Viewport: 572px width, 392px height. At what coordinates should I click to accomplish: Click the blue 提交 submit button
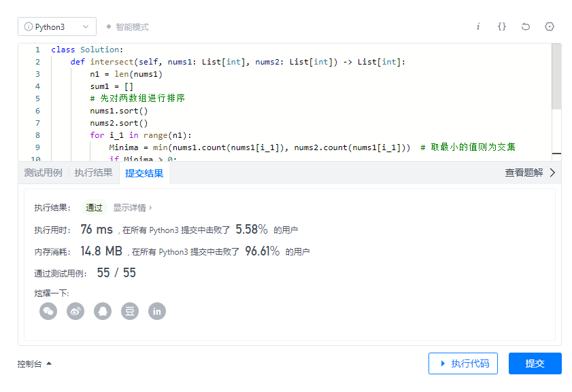coord(535,363)
